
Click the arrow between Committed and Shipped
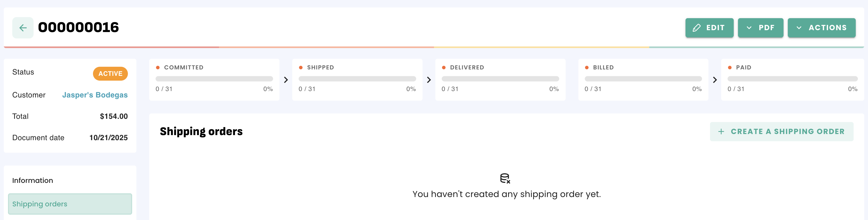click(286, 80)
